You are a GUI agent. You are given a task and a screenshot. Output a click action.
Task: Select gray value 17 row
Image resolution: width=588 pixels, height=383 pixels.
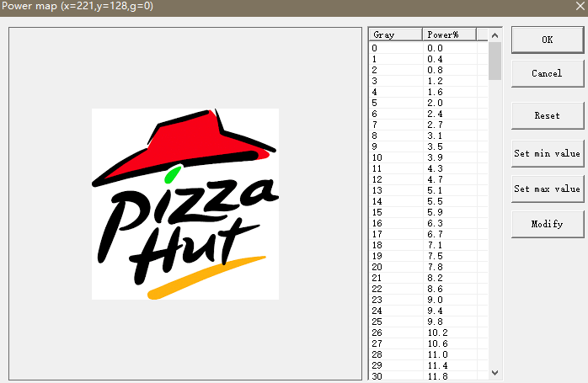coord(429,234)
